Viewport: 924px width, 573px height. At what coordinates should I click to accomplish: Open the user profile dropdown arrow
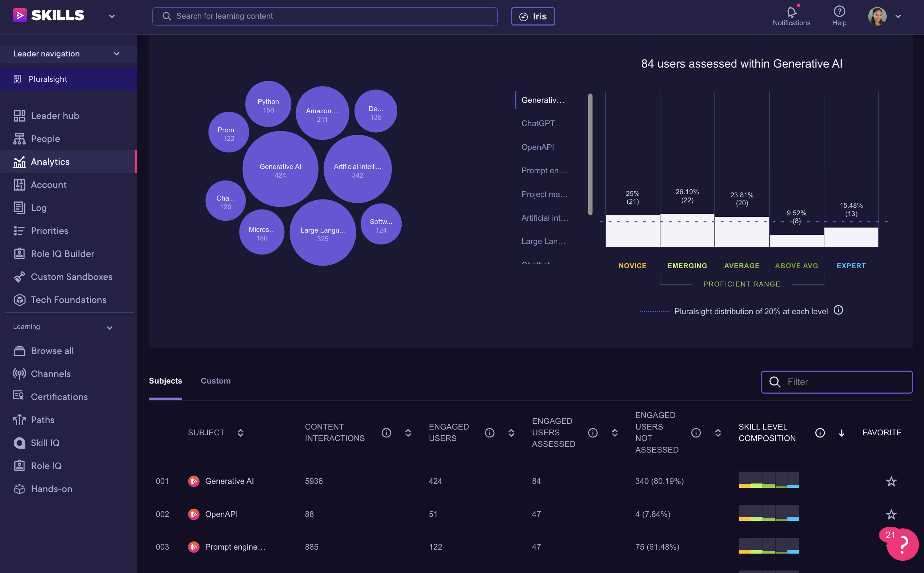(x=898, y=16)
